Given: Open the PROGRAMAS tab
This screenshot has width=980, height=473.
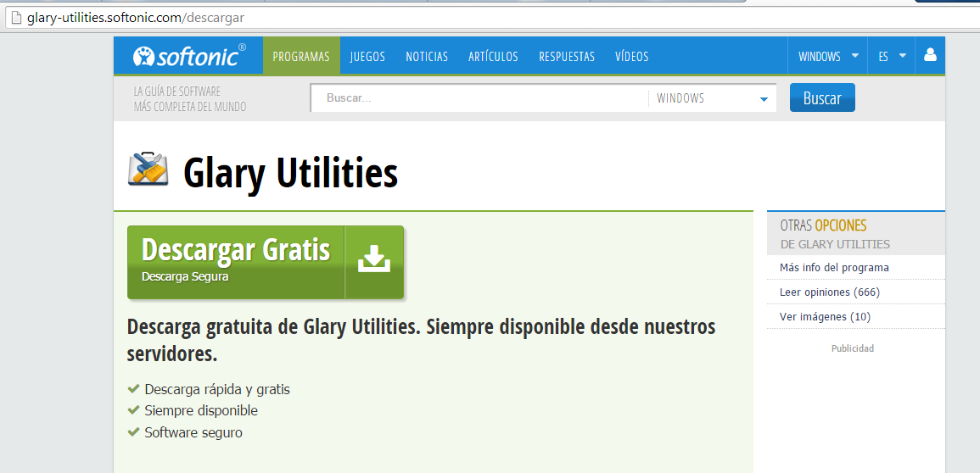Looking at the screenshot, I should pyautogui.click(x=300, y=57).
